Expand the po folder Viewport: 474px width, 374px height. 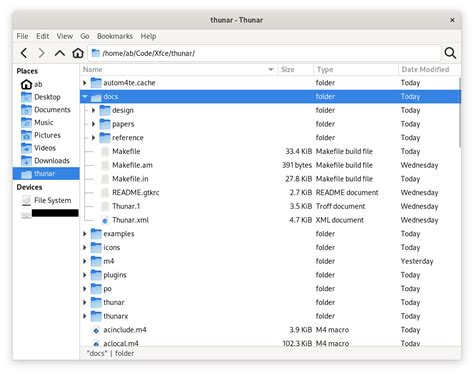[85, 289]
